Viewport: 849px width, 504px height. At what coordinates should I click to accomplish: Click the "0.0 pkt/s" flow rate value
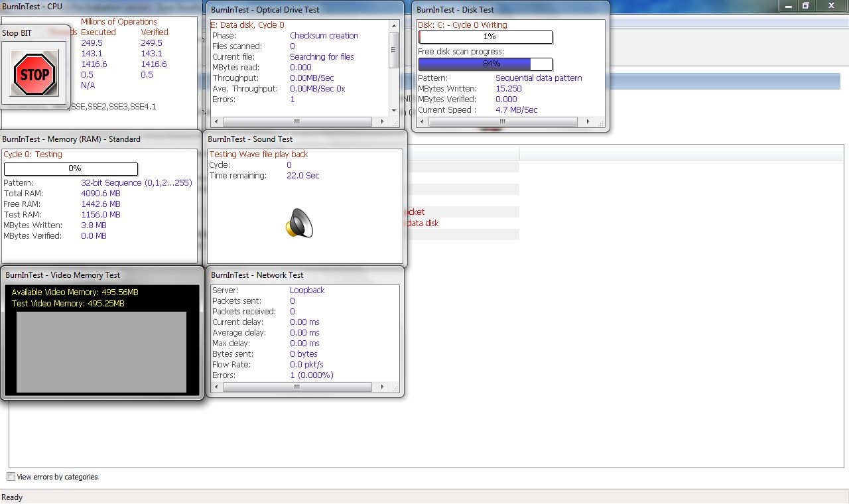pos(306,365)
